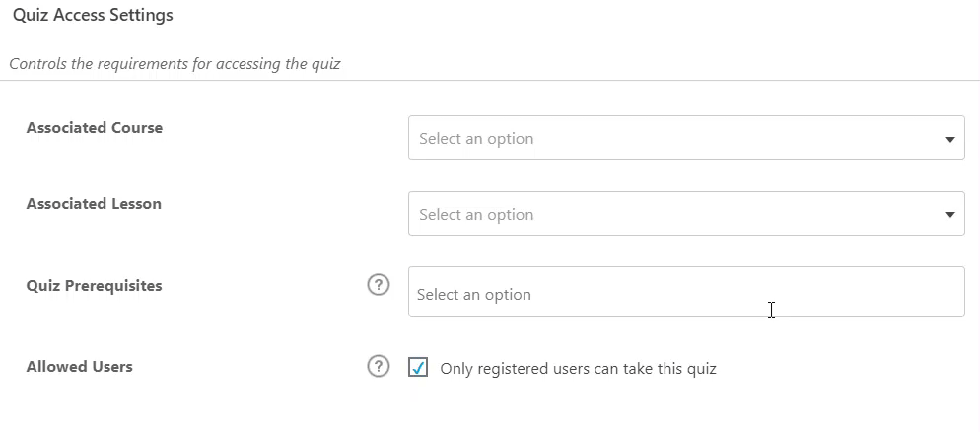Click the Associated Lesson dropdown arrow
The image size is (980, 432).
coord(949,215)
